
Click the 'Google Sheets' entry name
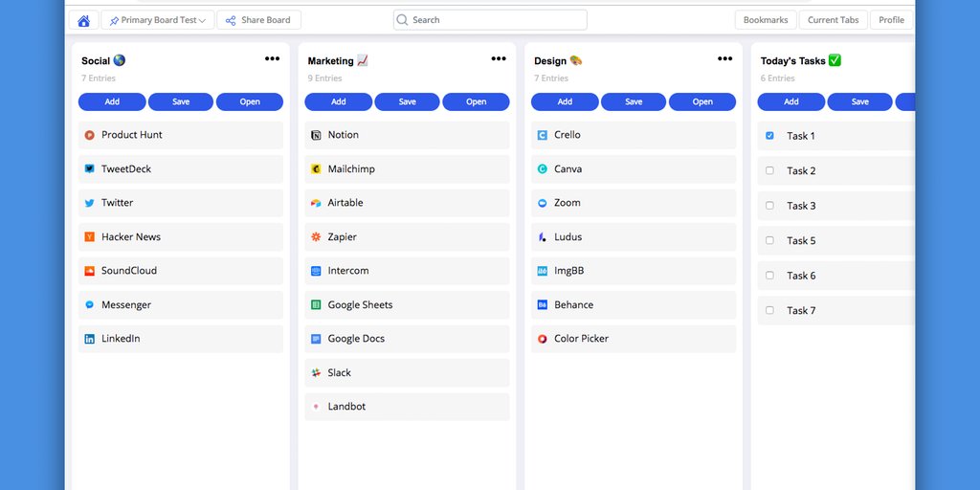click(360, 305)
